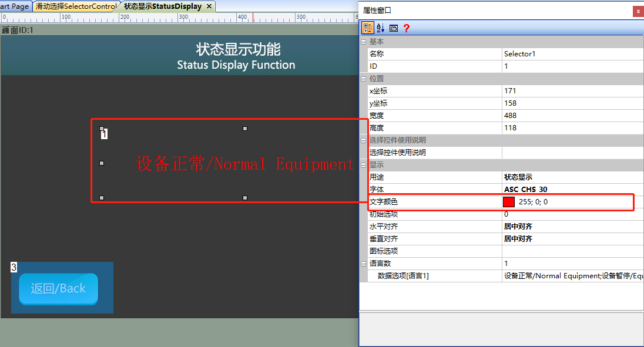The width and height of the screenshot is (644, 347).
Task: Switch to the 滑动选择SelectorControl tab
Action: pyautogui.click(x=76, y=6)
